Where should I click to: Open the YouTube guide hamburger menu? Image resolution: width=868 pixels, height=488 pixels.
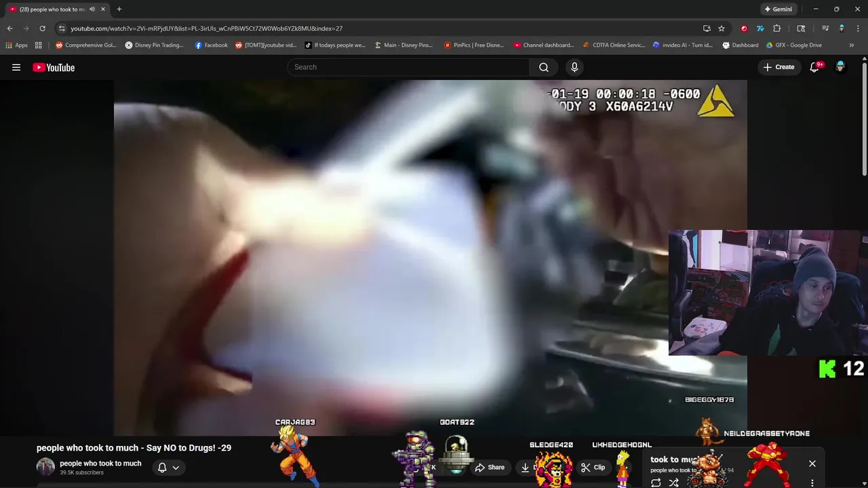click(x=16, y=67)
